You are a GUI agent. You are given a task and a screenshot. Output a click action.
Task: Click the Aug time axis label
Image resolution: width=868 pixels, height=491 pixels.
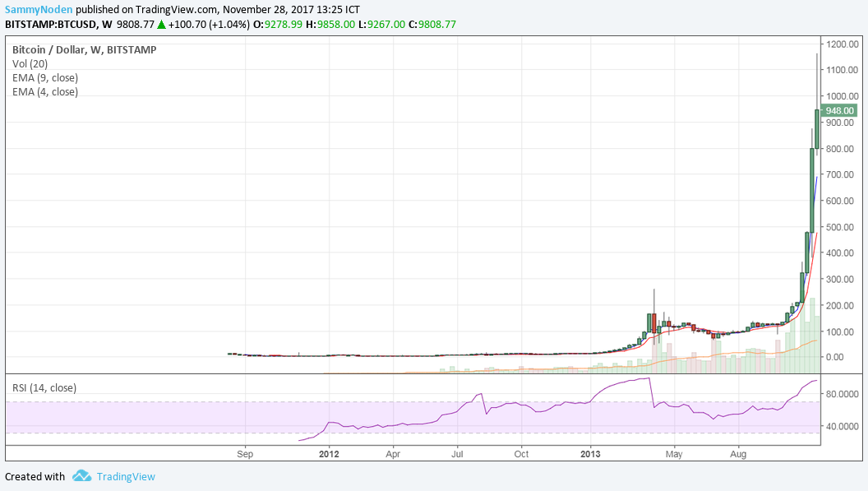pos(738,454)
